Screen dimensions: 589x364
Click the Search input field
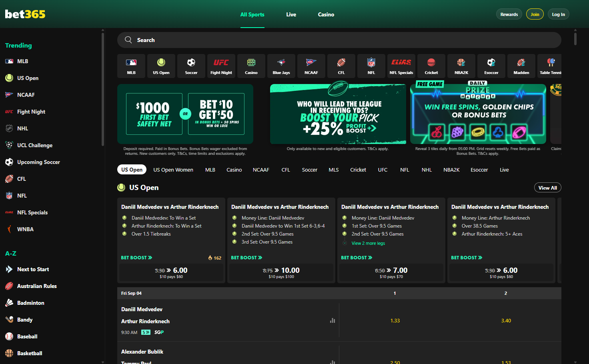[x=339, y=40]
